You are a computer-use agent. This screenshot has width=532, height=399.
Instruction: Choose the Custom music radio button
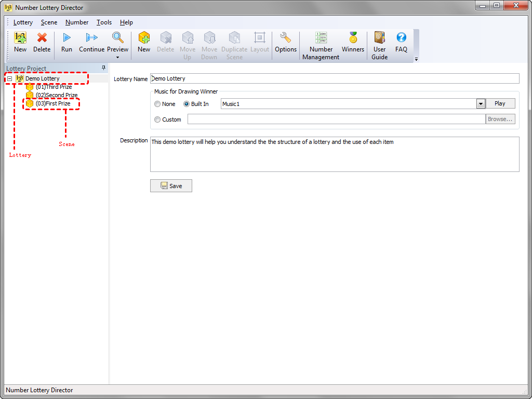pyautogui.click(x=157, y=119)
